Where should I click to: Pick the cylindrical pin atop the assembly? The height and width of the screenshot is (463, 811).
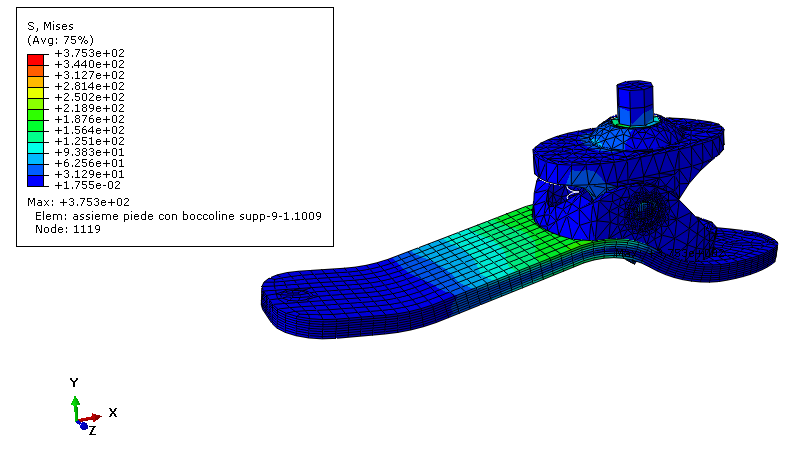(x=630, y=103)
